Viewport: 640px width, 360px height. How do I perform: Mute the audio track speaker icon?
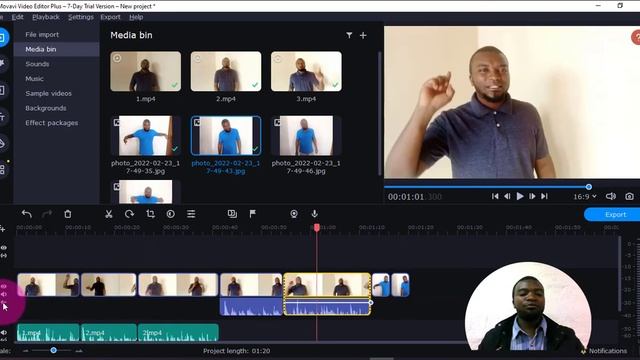[x=4, y=333]
